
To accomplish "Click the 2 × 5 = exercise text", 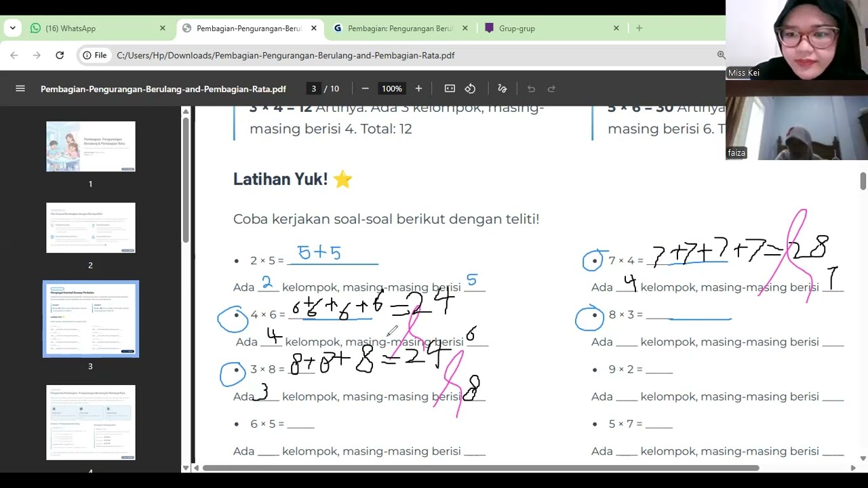I will 267,260.
